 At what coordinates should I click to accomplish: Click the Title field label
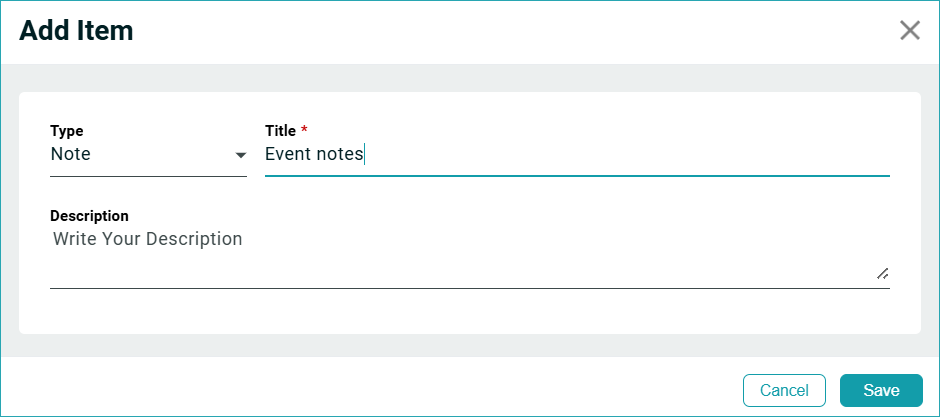click(x=280, y=131)
